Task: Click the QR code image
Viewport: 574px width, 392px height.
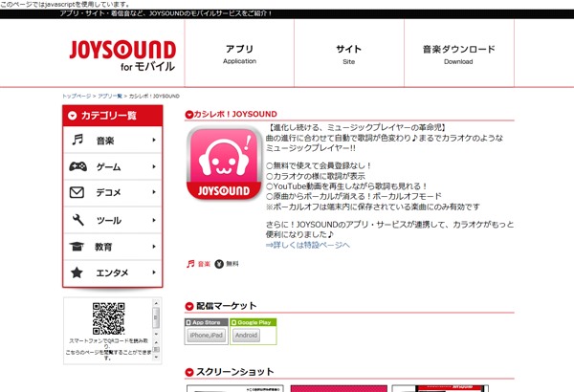Action: tap(108, 318)
